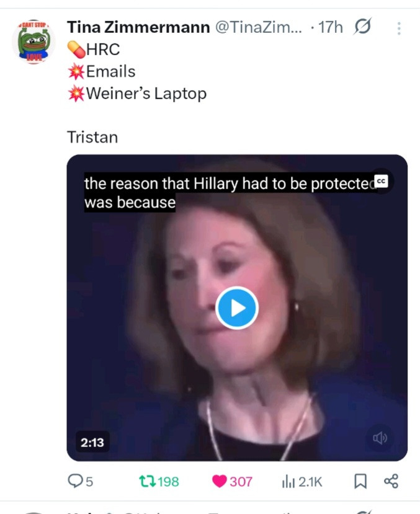Click Grok slashed-circle icon next to 17h
420x514 pixels.
(363, 26)
